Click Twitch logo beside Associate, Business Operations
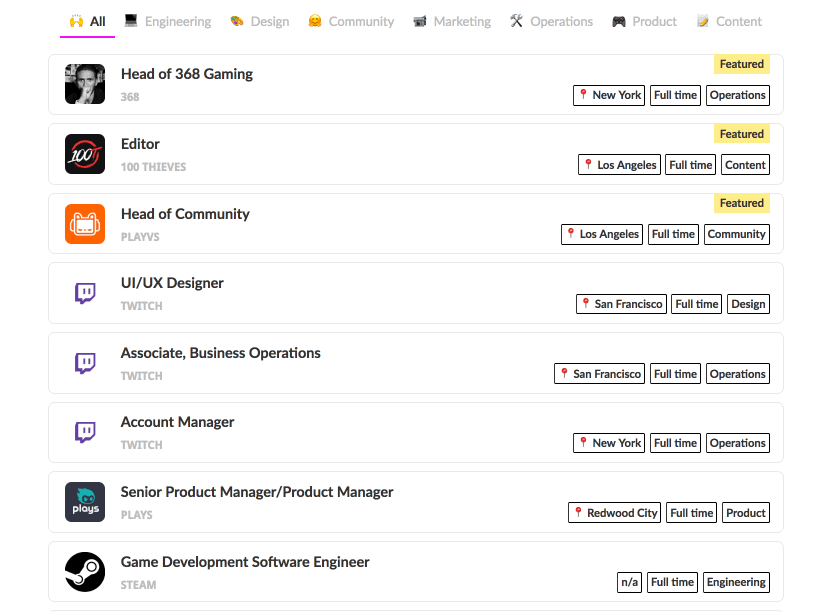 [x=85, y=363]
